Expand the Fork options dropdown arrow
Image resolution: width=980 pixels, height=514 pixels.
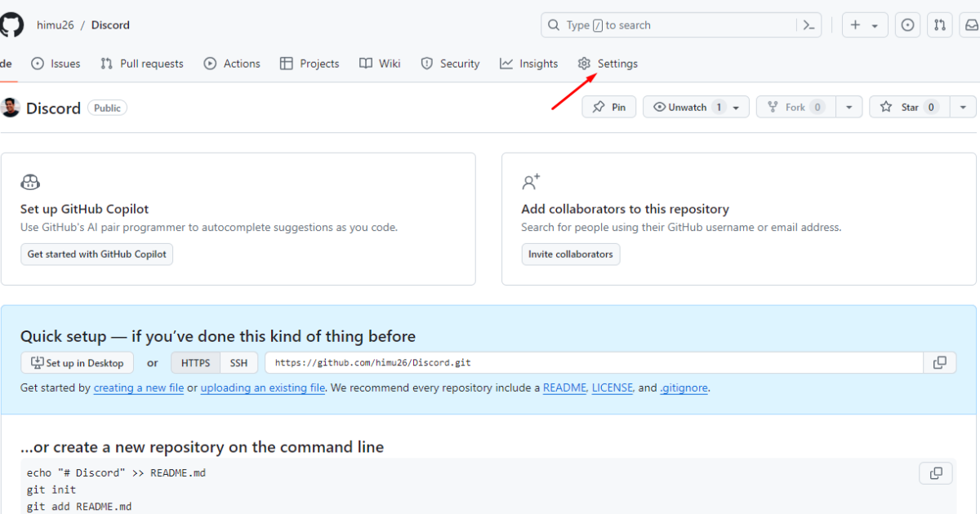click(849, 108)
